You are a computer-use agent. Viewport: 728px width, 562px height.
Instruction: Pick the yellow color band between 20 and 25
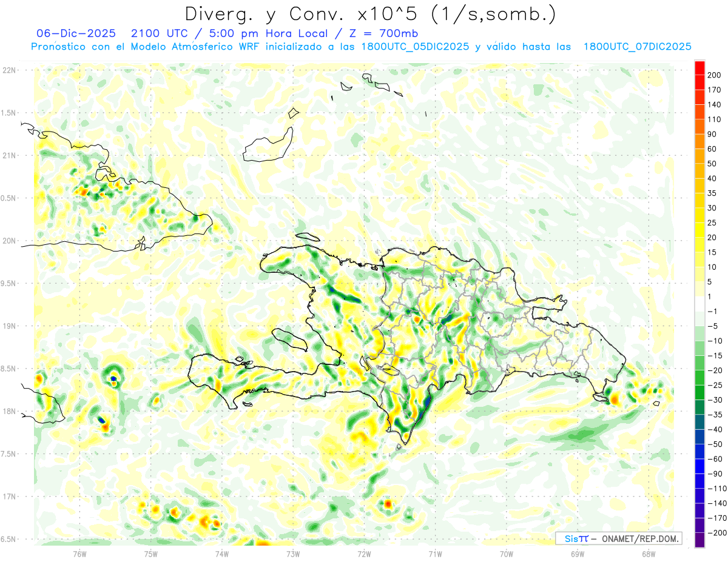(699, 230)
